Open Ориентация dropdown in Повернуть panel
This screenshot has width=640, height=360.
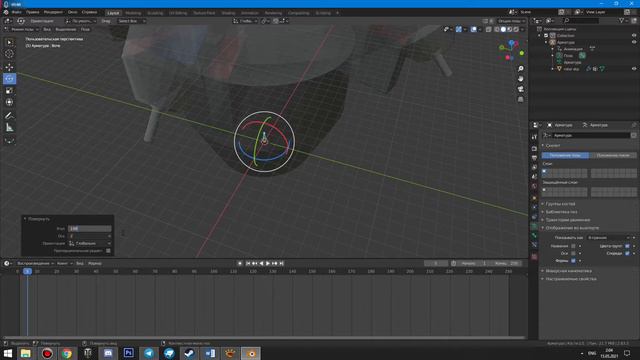click(x=89, y=243)
